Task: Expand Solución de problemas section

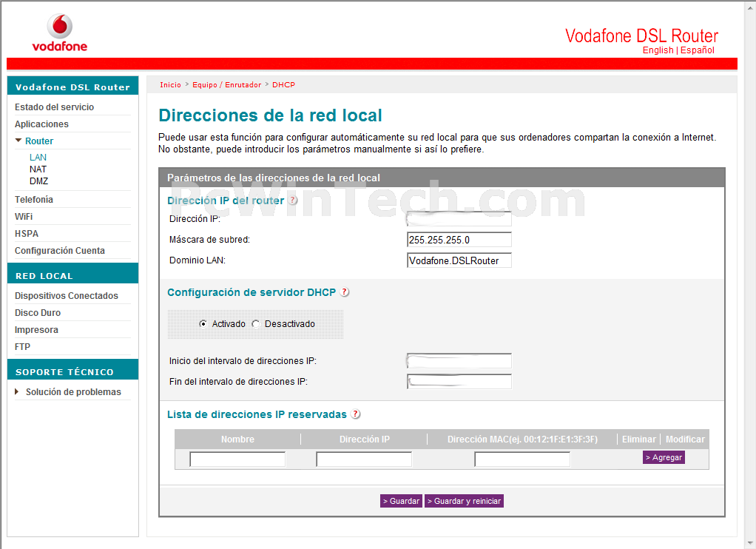Action: (x=17, y=391)
